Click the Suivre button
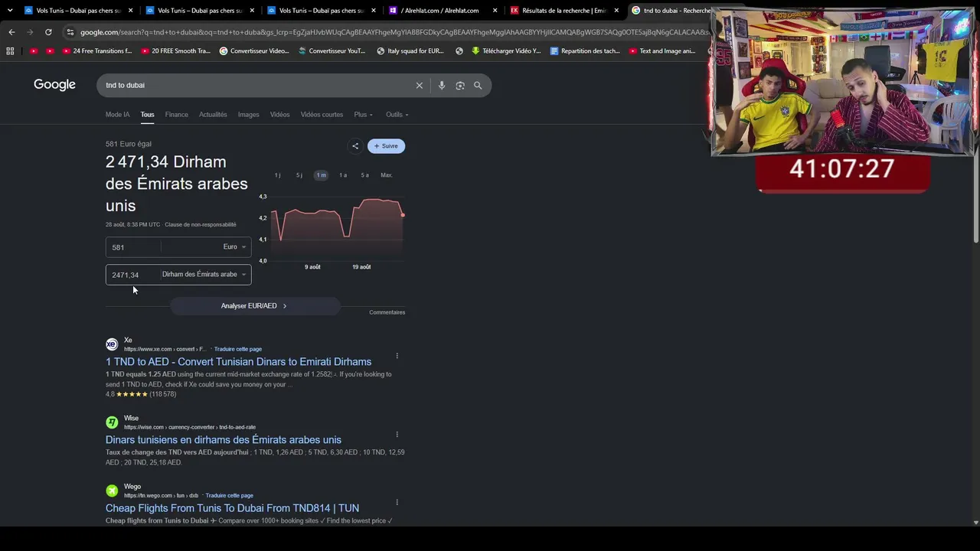980x551 pixels. click(386, 146)
